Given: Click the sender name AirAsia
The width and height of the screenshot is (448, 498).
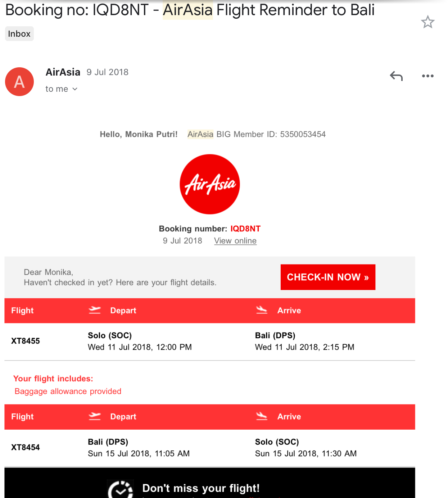Looking at the screenshot, I should (x=63, y=72).
